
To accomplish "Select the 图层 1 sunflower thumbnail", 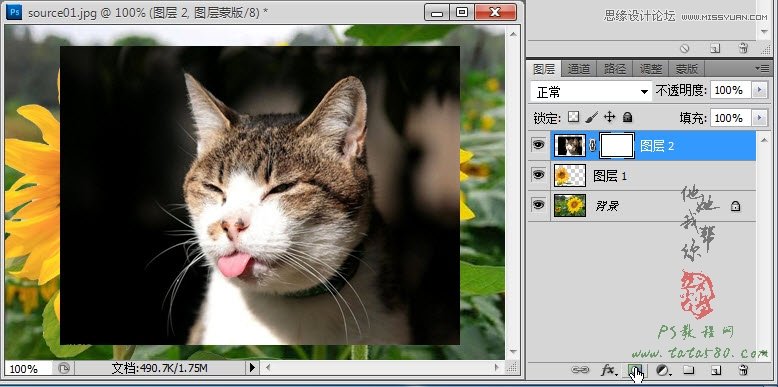I will coord(570,176).
